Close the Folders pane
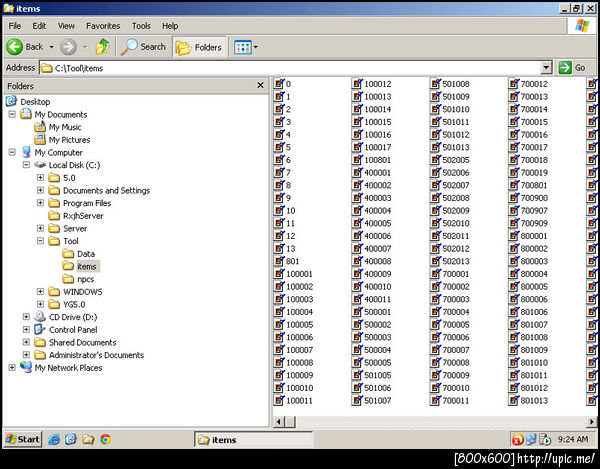600x469 pixels. [x=261, y=85]
